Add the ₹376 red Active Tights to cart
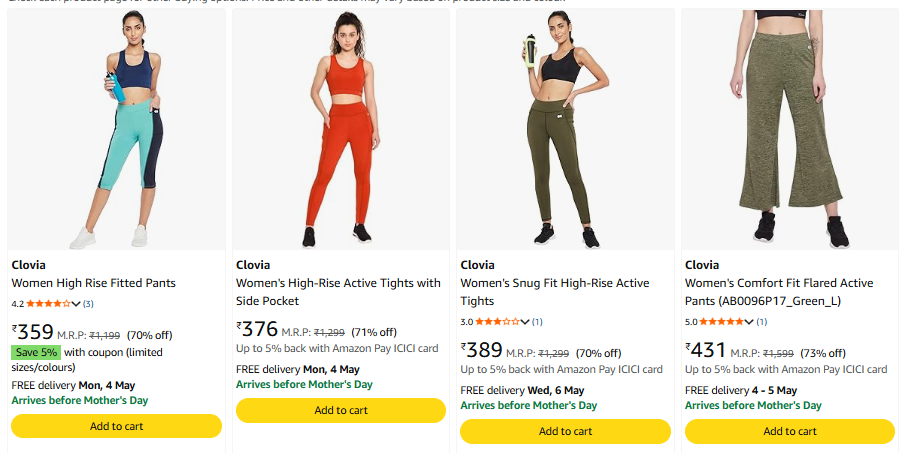Image resolution: width=901 pixels, height=453 pixels. pyautogui.click(x=341, y=410)
